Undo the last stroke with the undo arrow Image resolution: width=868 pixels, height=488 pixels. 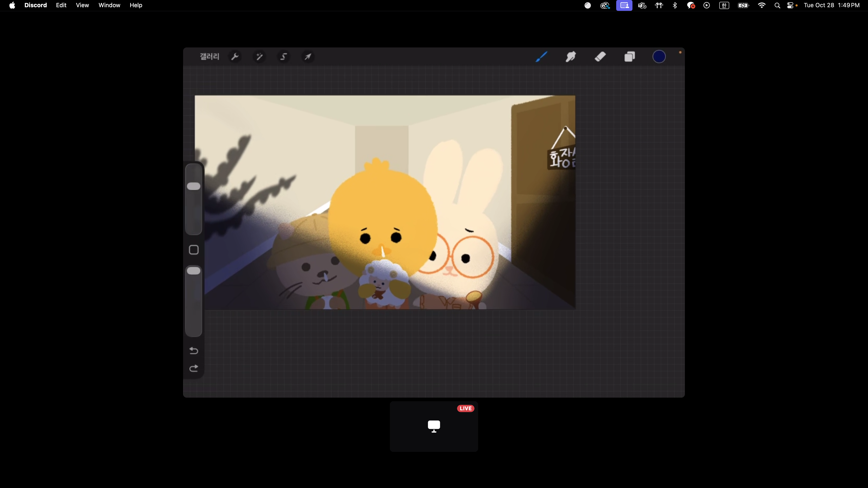194,351
